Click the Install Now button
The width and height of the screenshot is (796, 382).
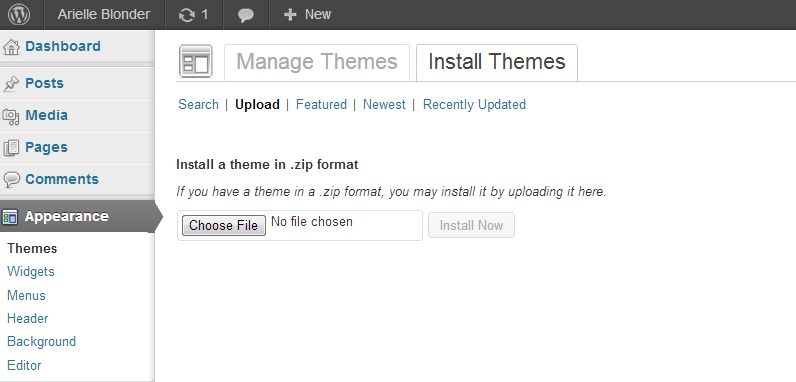coord(471,225)
